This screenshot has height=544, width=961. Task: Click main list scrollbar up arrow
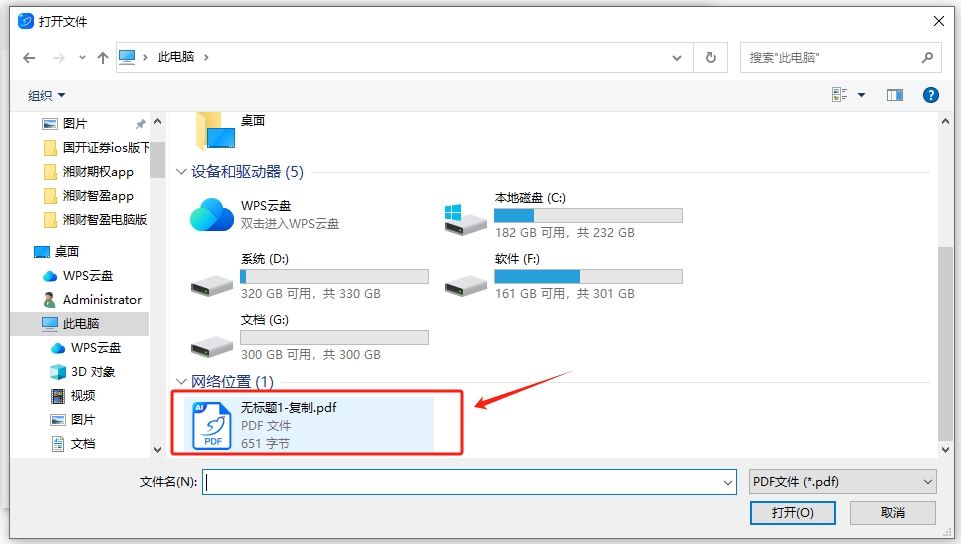pos(945,122)
